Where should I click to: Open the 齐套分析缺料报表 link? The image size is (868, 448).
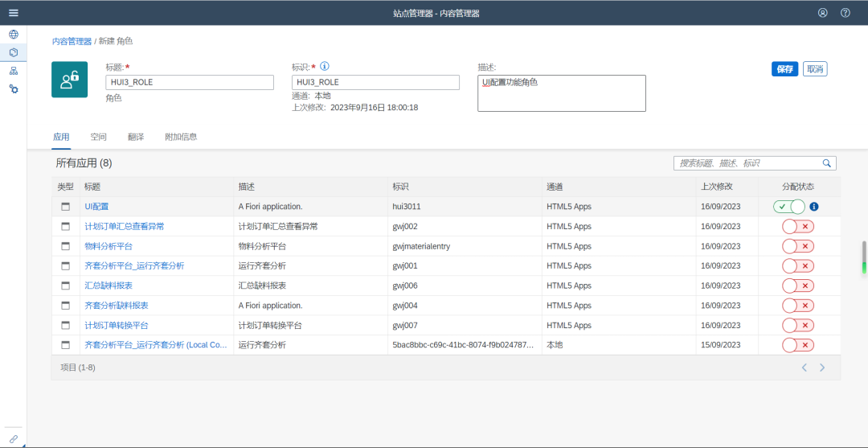tap(117, 306)
